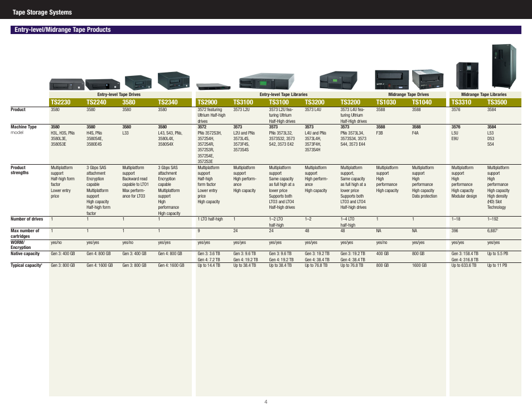Screen dimensions: 532x412
Task: Click the 'Product strengths' row label
Action: click(20, 170)
